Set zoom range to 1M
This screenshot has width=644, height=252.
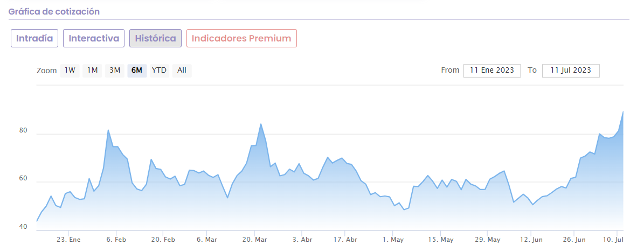(x=92, y=70)
